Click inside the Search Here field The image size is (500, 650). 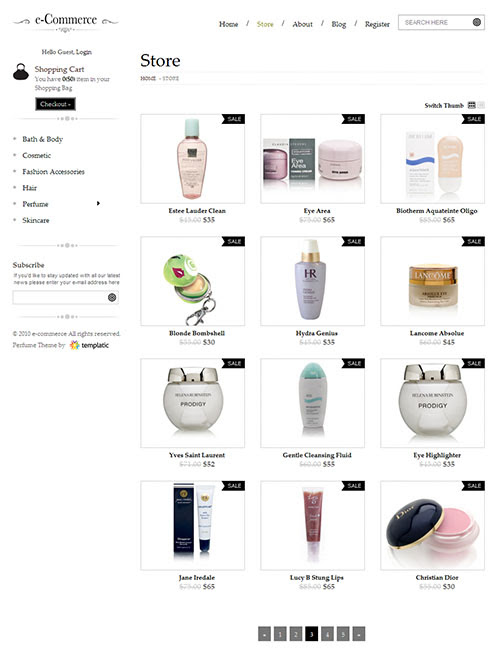[435, 22]
